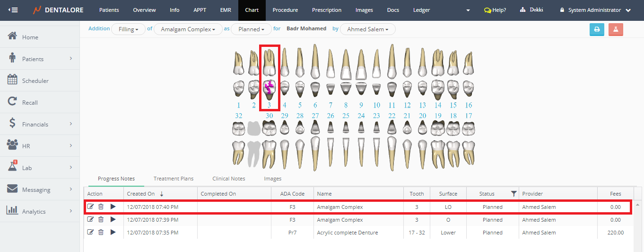Screen dimensions: 644x252
Task: Click the blue print icon button
Action: pyautogui.click(x=597, y=29)
